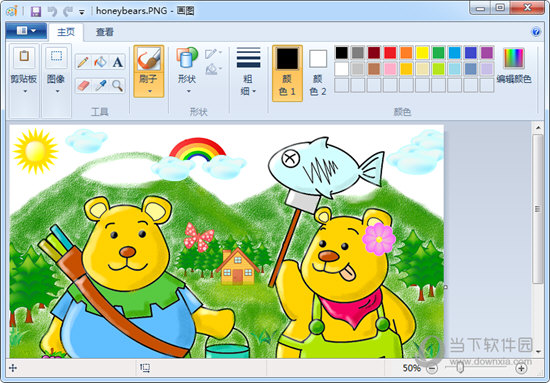Screen dimensions: 550x383
Task: Click the Redo arrow in title bar
Action: 68,12
